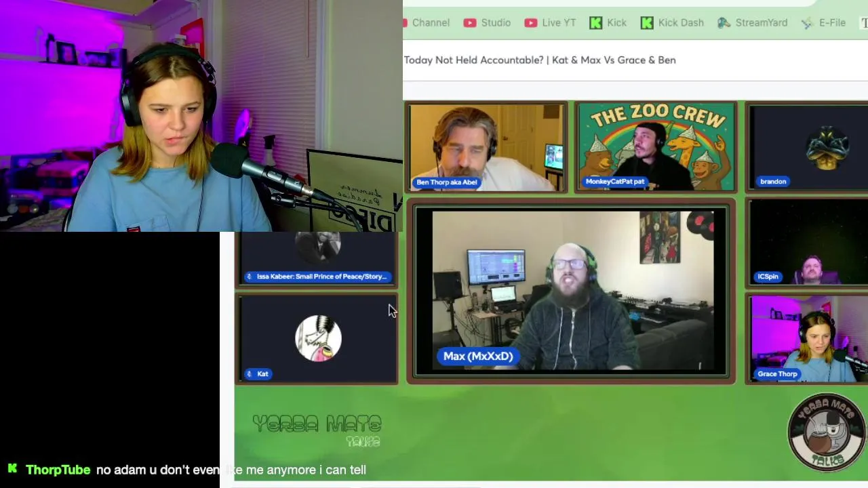Select Max (MxXxD) main video
Viewport: 868px width, 488px height.
(x=571, y=293)
